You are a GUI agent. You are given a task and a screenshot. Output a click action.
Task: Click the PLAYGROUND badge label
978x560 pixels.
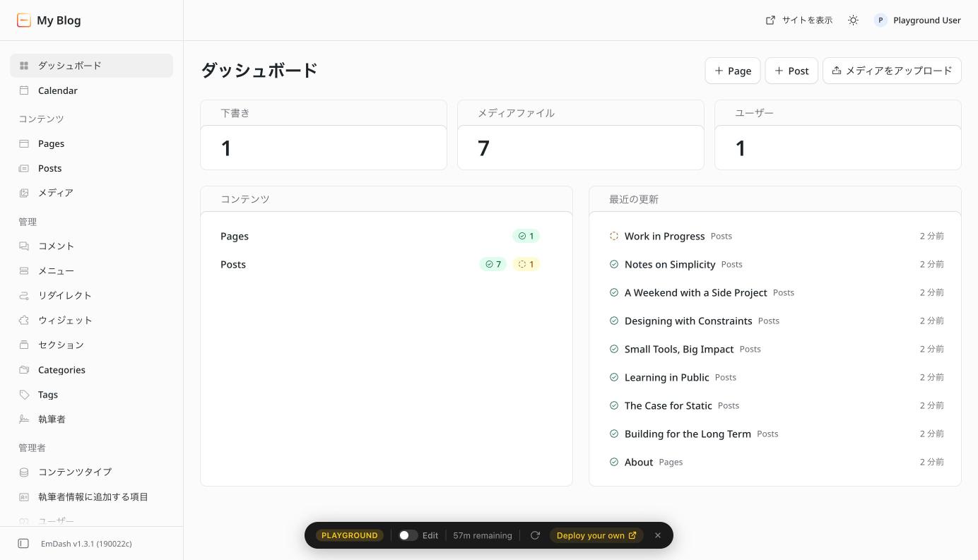coord(350,535)
